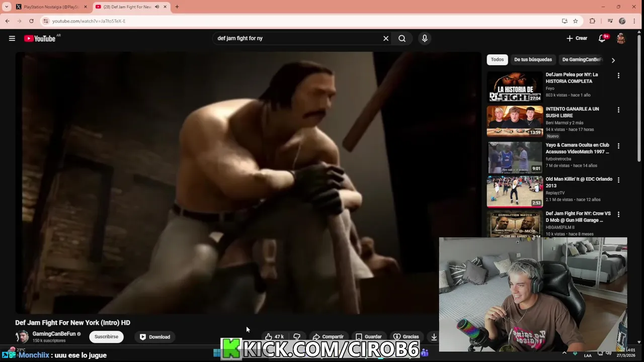This screenshot has height=362, width=644.
Task: Open the Crow VS D Mob thumbnail
Action: point(515,224)
